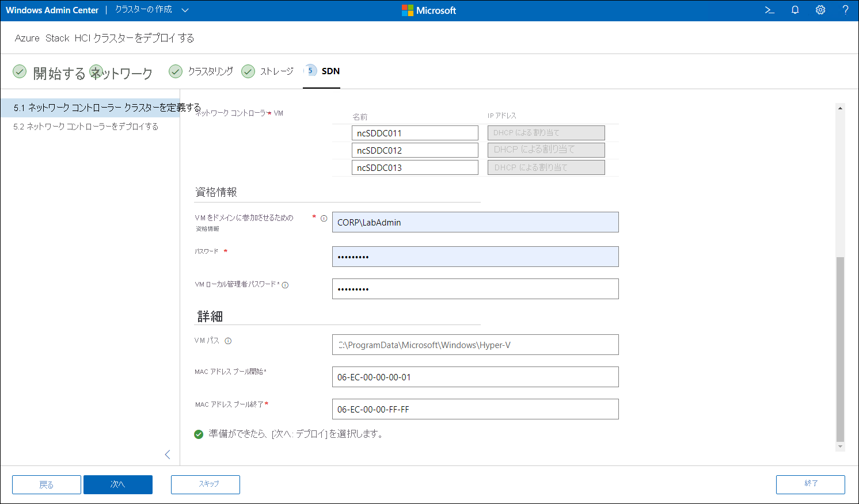Click the VM パス field
Screen dimensions: 859x504
point(475,345)
